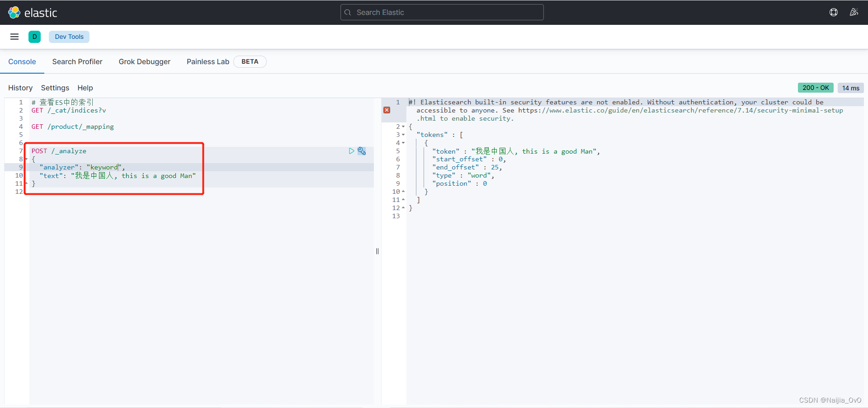Viewport: 868px width, 408px height.
Task: Open the help lifebuoy icon
Action: [x=834, y=12]
